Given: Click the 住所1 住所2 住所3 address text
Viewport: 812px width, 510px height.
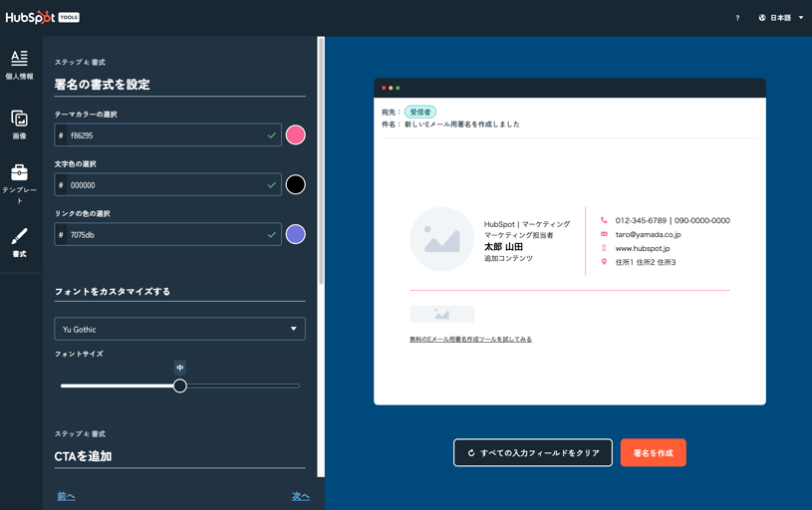Looking at the screenshot, I should tap(646, 263).
